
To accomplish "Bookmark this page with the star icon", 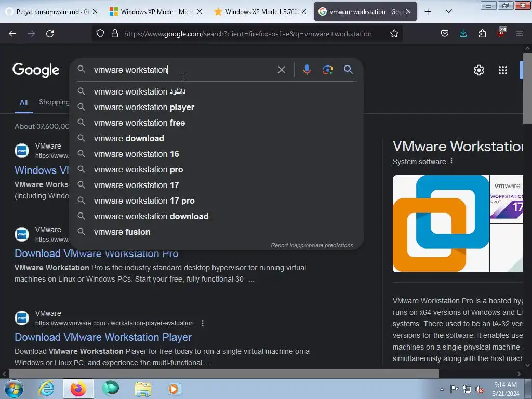I will click(x=394, y=34).
